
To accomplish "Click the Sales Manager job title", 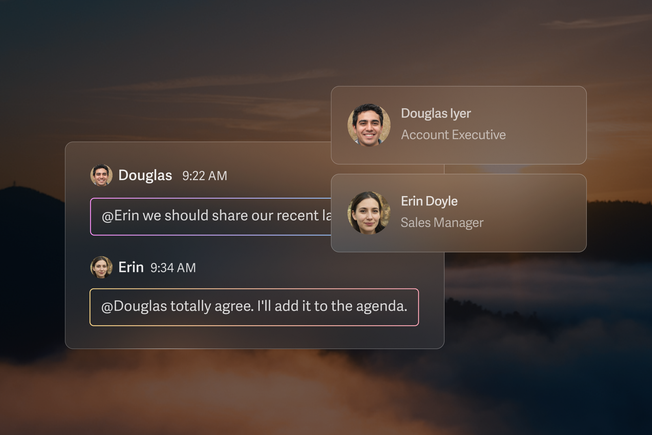I will coord(442,223).
